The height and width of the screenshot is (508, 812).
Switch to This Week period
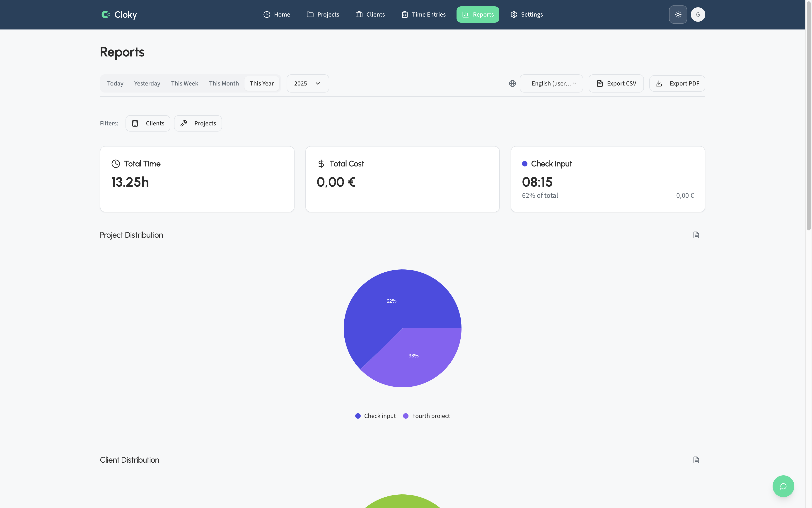pos(185,83)
